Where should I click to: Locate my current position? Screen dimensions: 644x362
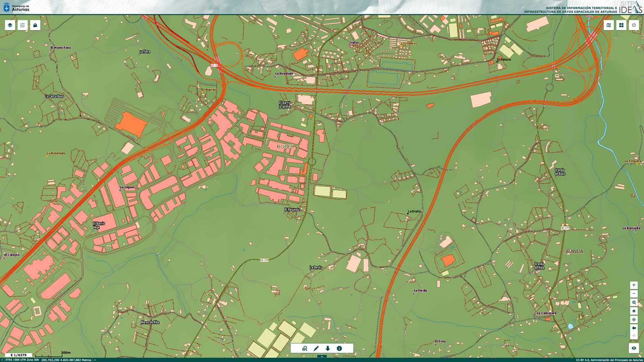[634, 320]
